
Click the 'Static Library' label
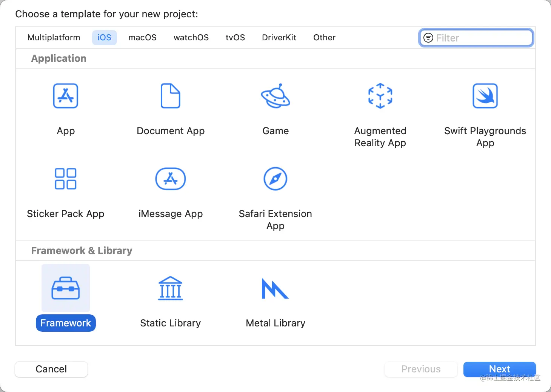coord(171,323)
